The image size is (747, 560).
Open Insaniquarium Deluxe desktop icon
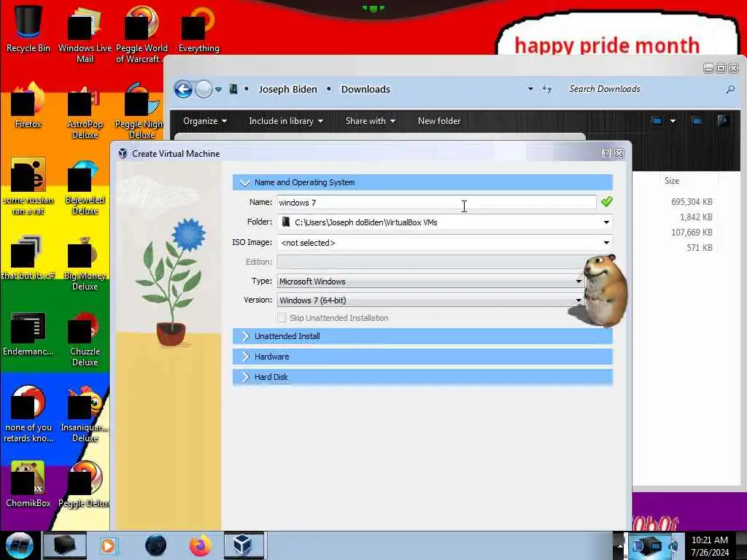[x=85, y=414]
